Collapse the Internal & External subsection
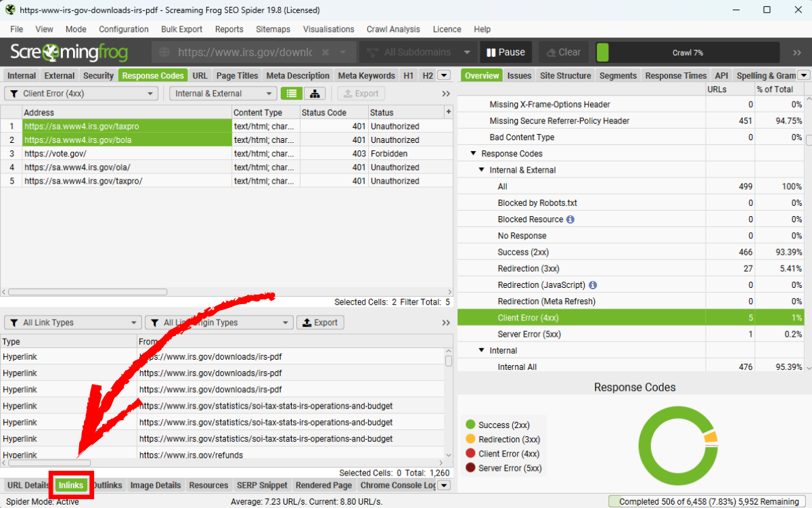Screen dimensions: 812x508 (x=481, y=170)
